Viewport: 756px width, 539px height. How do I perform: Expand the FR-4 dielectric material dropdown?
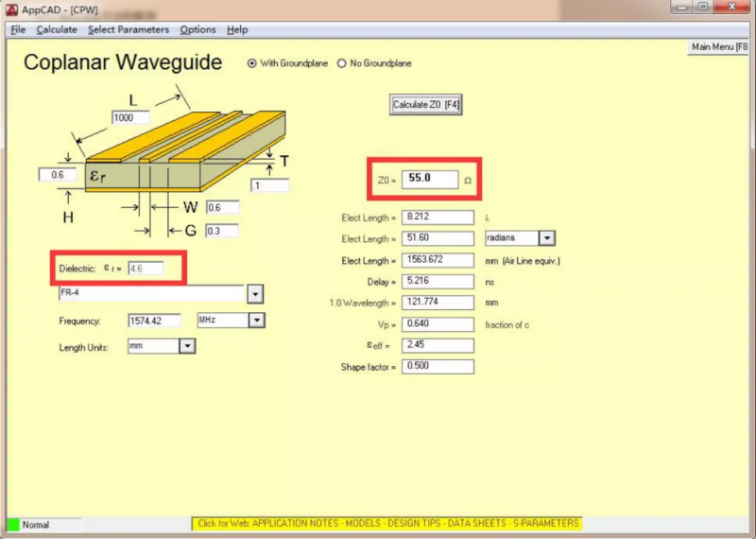click(254, 295)
